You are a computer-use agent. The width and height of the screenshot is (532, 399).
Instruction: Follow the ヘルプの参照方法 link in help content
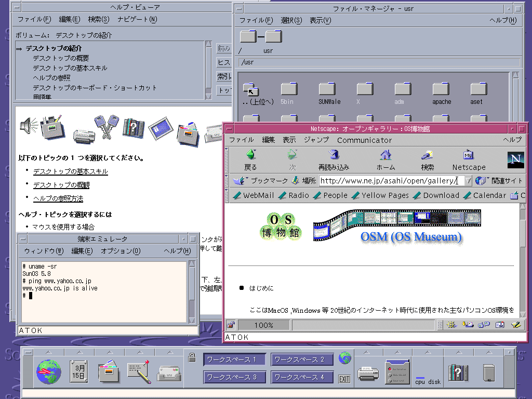pyautogui.click(x=58, y=198)
